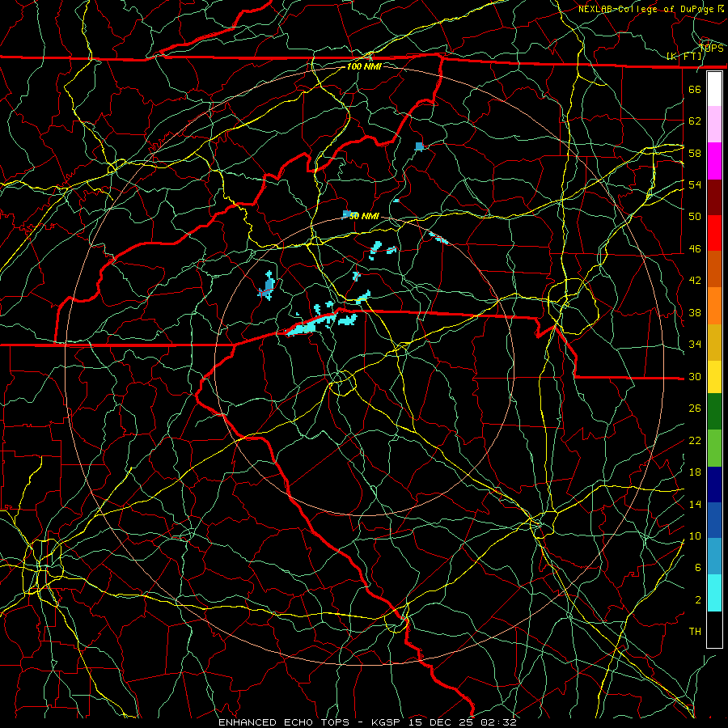Click the legend value 2
The width and height of the screenshot is (728, 728).
click(698, 600)
